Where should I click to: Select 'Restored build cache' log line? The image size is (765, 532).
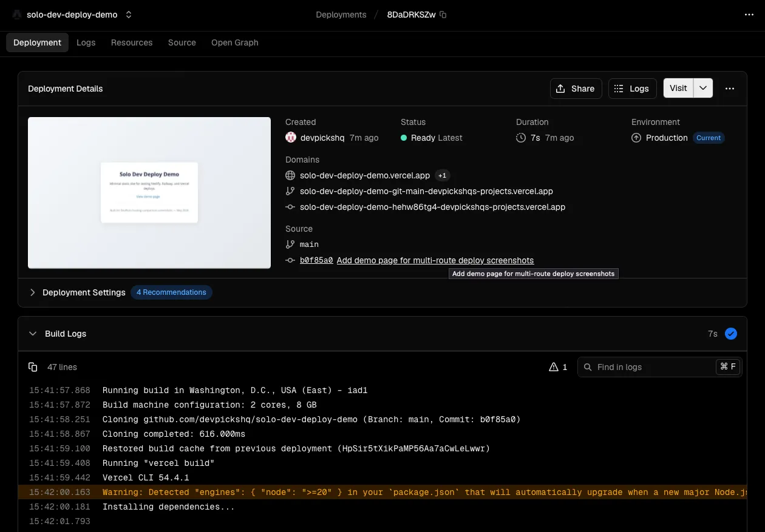click(x=382, y=448)
